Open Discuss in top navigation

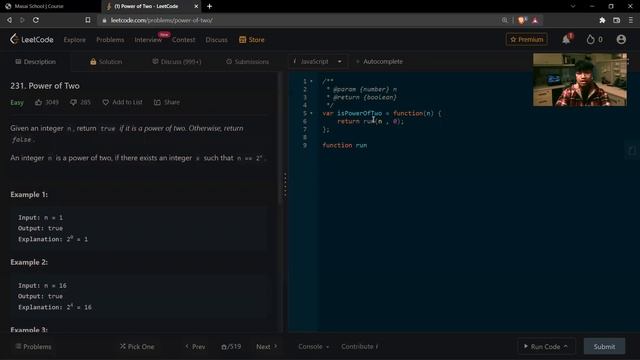217,40
